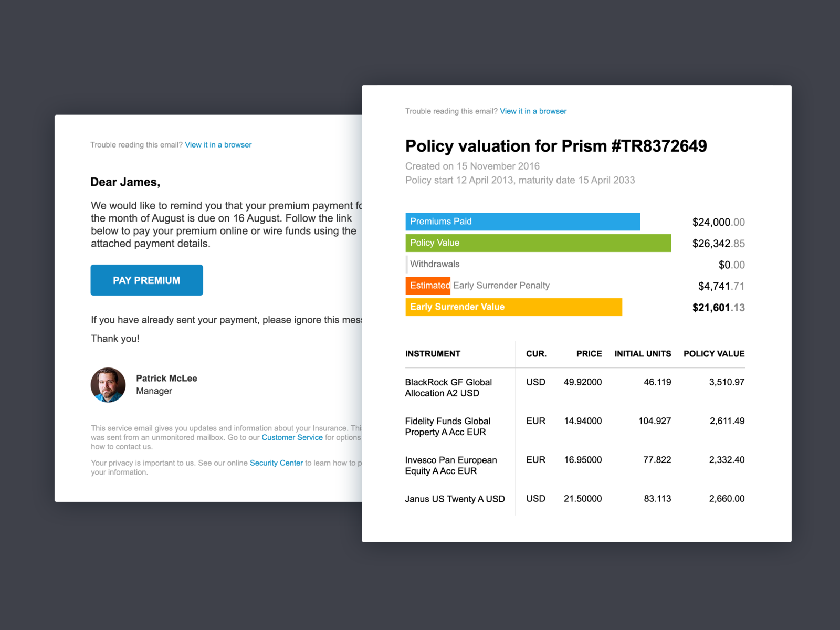This screenshot has width=840, height=630.
Task: Click the policy title Policy valuation for Prism #TR8372649
Action: coord(556,146)
